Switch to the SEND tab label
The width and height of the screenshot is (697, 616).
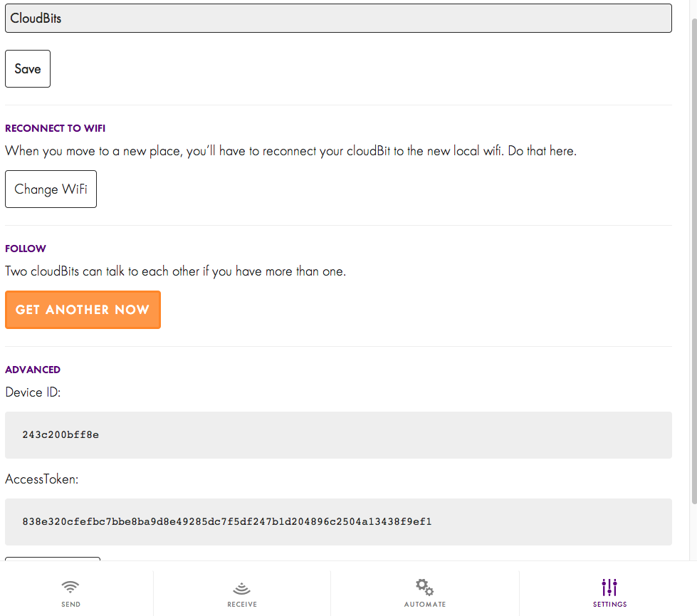pyautogui.click(x=70, y=605)
